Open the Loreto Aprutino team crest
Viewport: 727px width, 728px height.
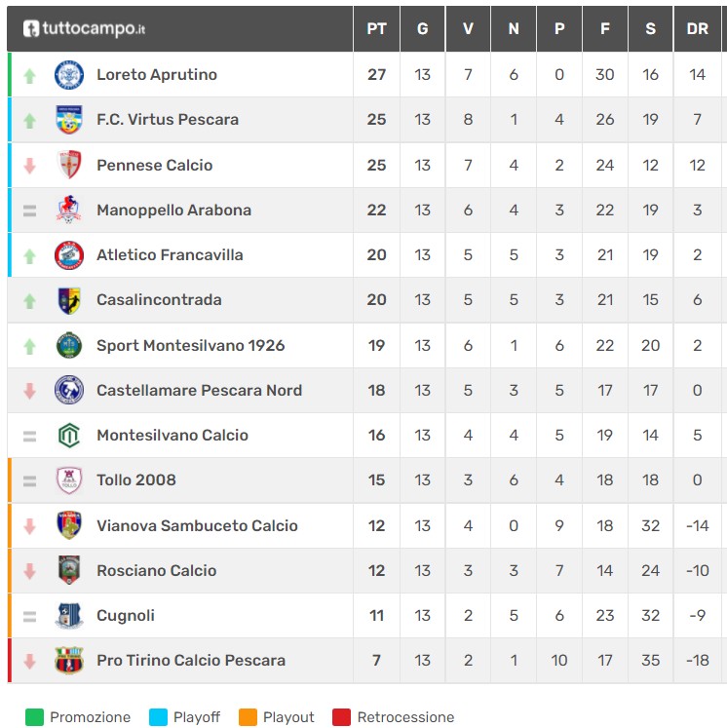[69, 74]
